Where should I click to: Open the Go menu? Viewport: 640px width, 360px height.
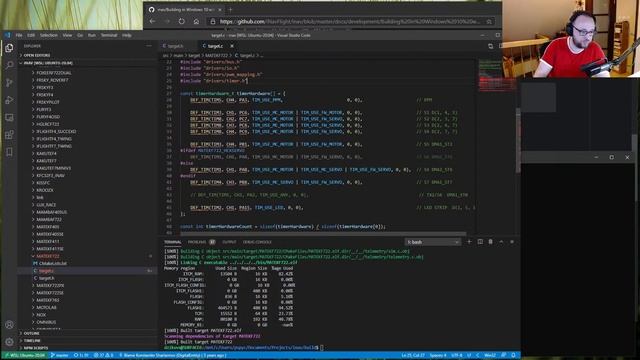click(x=80, y=36)
